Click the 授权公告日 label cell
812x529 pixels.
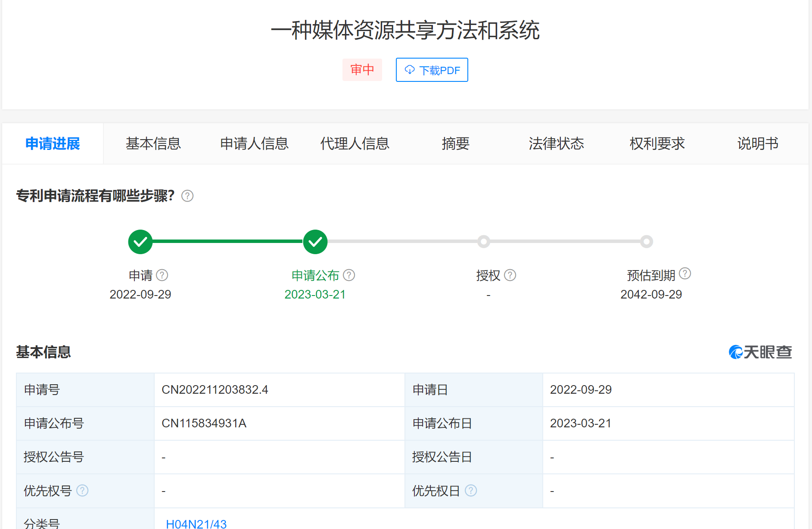coord(474,457)
